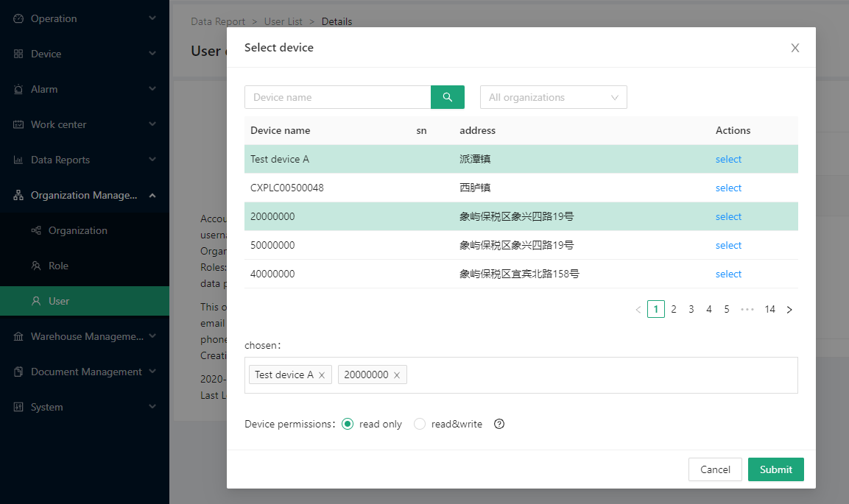Go to page 14

[x=770, y=309]
